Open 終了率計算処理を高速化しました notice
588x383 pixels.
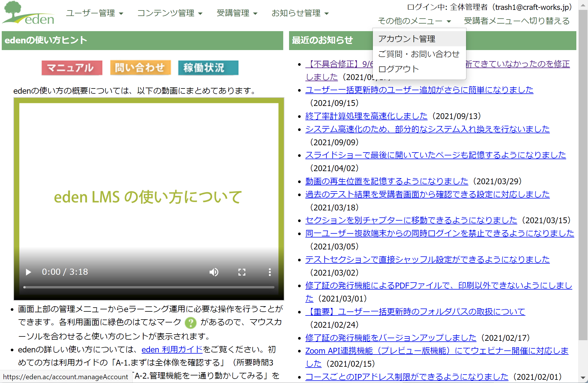coord(366,116)
